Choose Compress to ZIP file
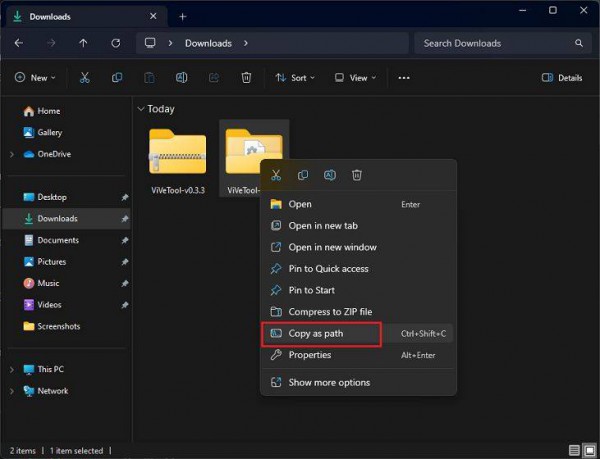Viewport: 600px width, 459px height. (x=330, y=312)
